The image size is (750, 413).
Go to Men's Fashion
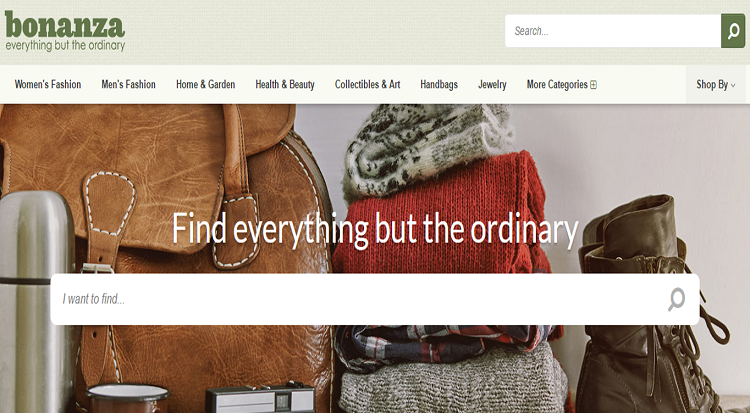pyautogui.click(x=128, y=85)
